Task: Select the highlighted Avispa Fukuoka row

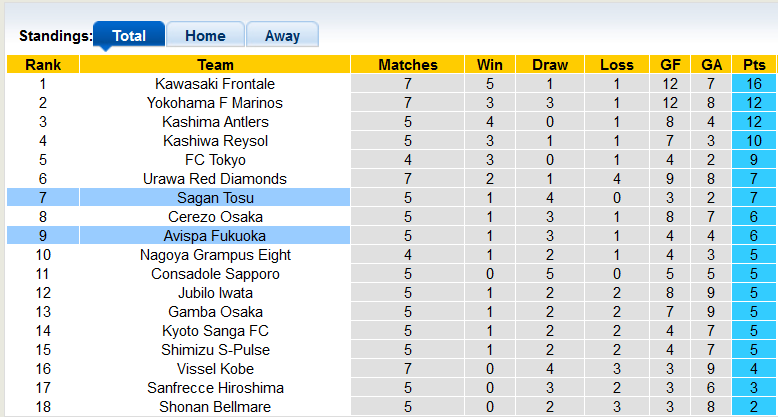Action: tap(391, 236)
